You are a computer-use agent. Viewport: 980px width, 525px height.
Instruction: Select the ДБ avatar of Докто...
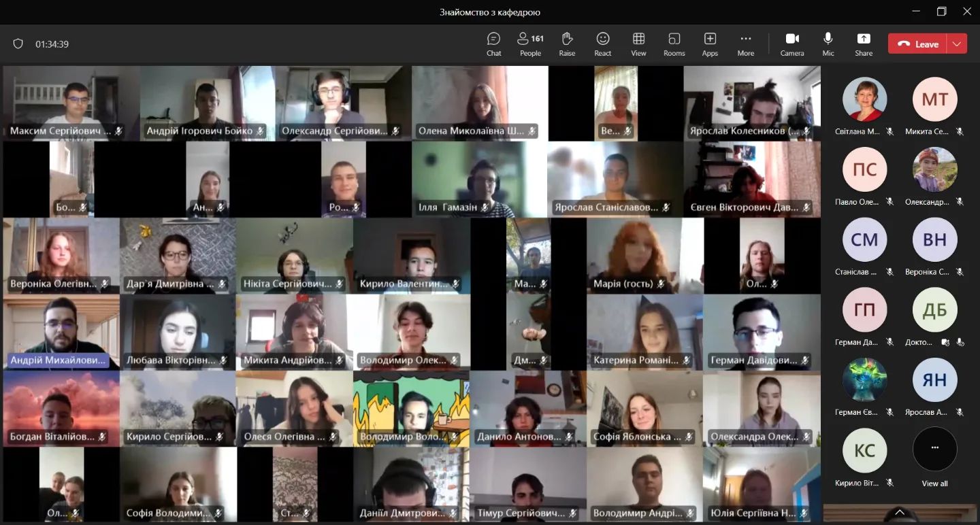934,309
